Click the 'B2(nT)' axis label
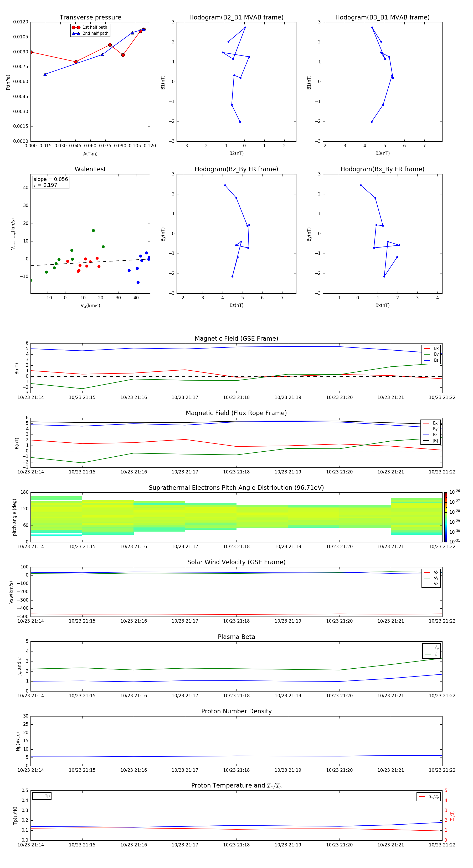The width and height of the screenshot is (473, 868). (236, 154)
